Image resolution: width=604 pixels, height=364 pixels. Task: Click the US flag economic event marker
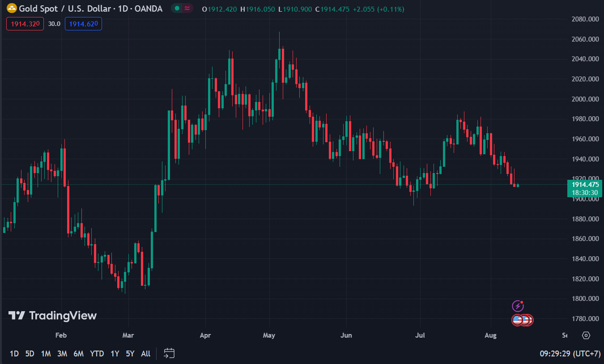coord(518,320)
